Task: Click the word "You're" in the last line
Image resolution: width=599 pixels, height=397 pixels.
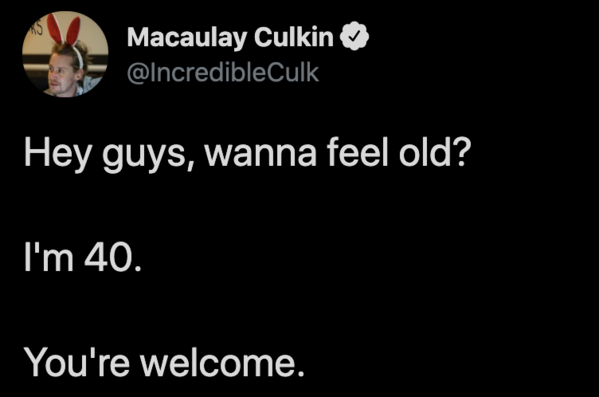Action: (x=77, y=363)
